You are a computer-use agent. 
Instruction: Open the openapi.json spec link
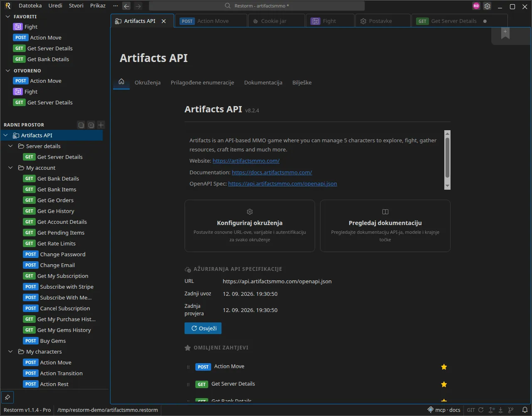(x=283, y=184)
